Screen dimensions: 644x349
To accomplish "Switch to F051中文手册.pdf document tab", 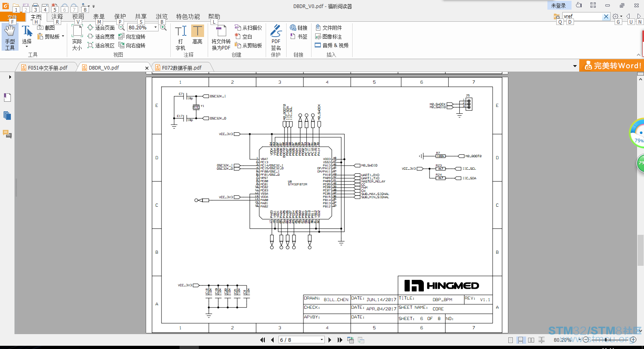I will pos(47,68).
